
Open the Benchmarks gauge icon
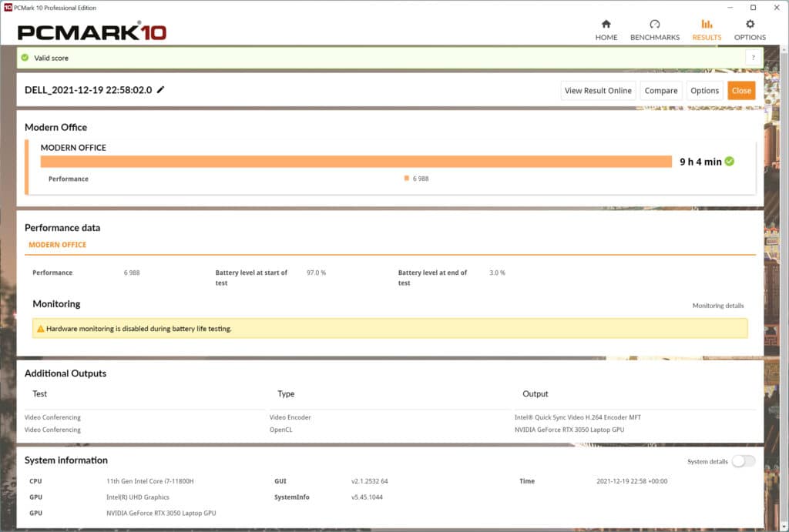[654, 25]
